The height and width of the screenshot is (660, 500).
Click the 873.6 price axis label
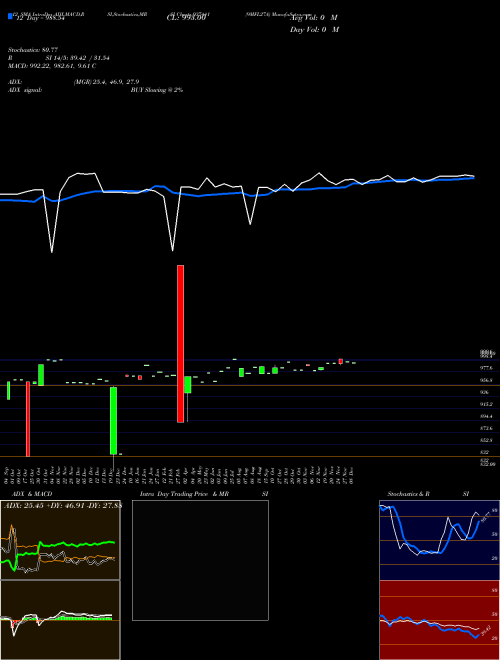tap(486, 428)
